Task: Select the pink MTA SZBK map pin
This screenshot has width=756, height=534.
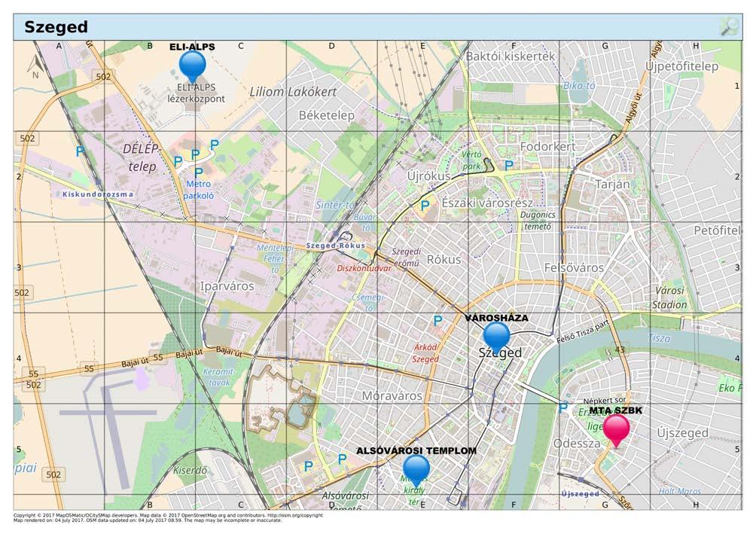Action: (617, 432)
